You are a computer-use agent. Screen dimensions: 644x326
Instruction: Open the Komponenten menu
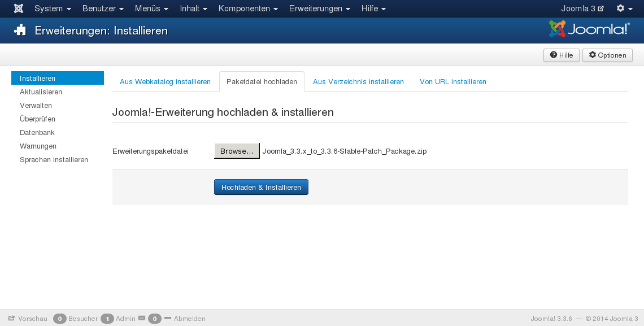pos(248,8)
